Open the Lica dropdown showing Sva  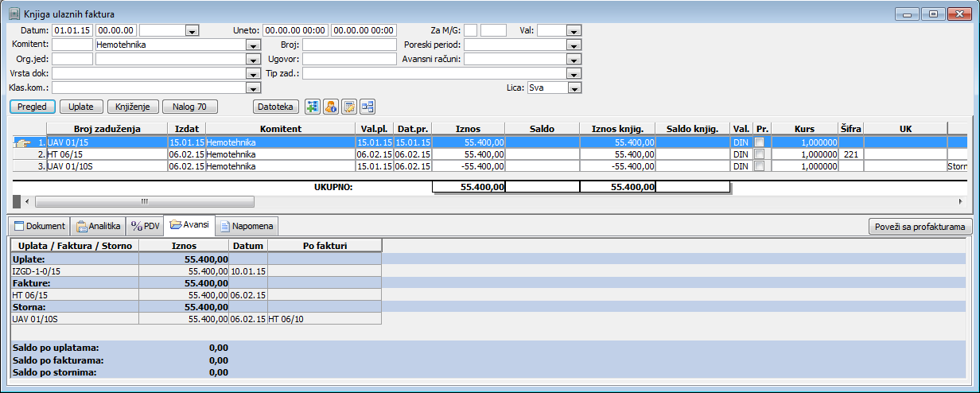point(574,88)
